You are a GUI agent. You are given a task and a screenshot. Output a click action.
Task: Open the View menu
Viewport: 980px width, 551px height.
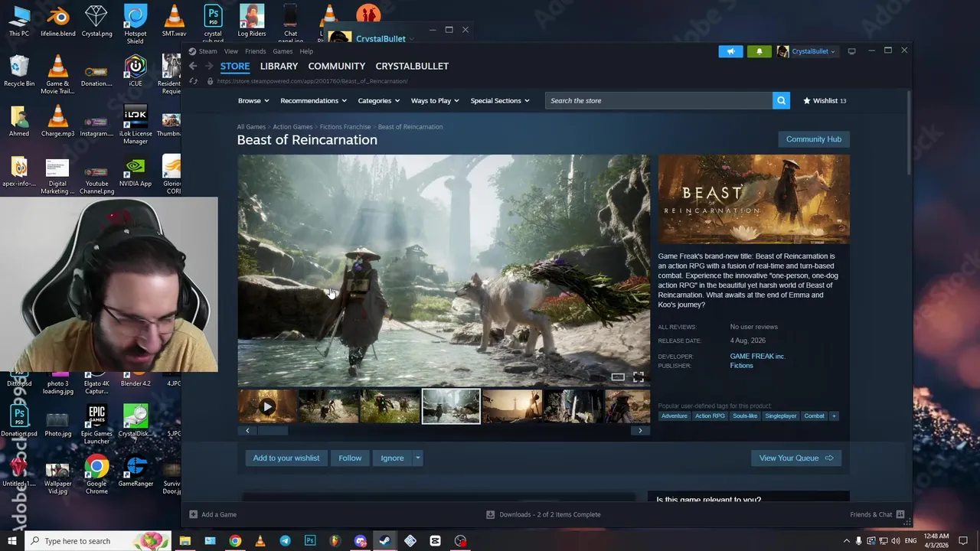230,51
